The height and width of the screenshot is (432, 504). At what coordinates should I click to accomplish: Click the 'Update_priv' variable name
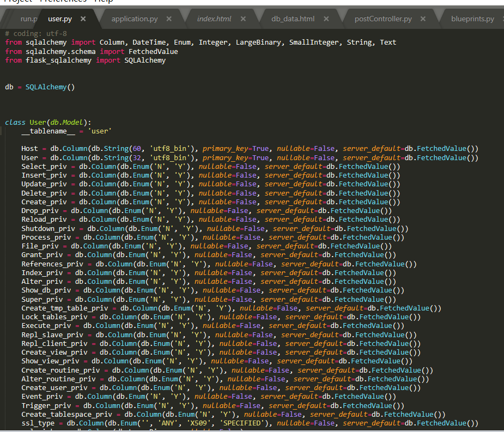coord(44,184)
